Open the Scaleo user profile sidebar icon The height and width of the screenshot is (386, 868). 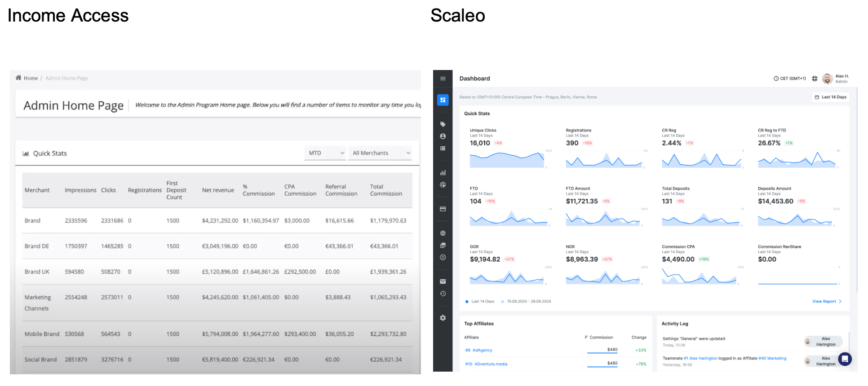pos(443,136)
